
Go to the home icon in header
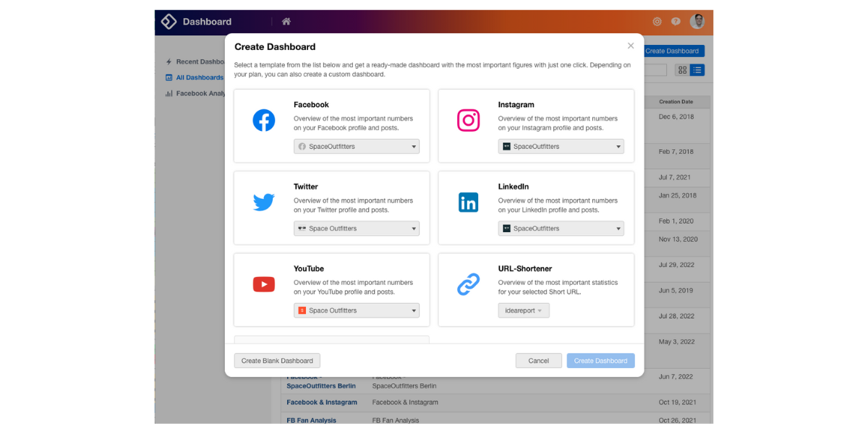(286, 22)
